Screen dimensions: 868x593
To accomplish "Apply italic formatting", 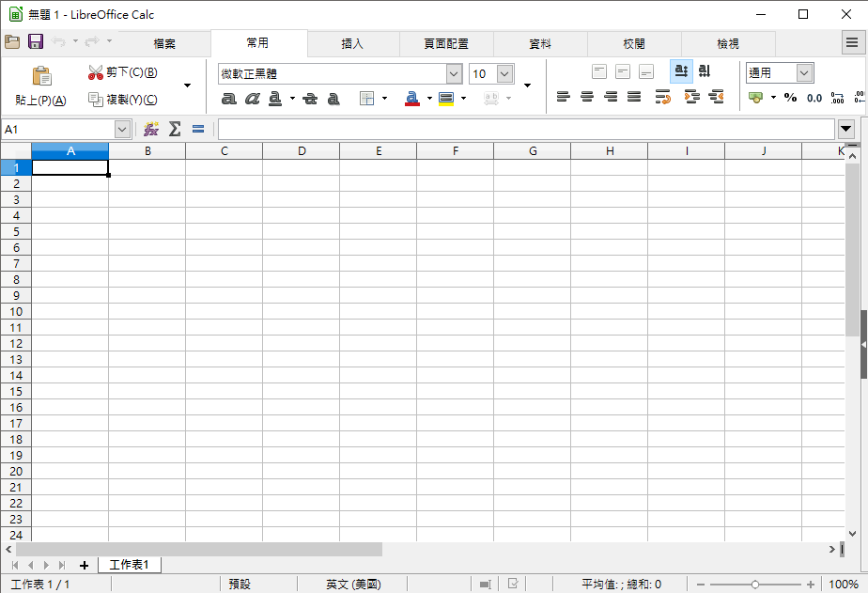I will tap(253, 99).
